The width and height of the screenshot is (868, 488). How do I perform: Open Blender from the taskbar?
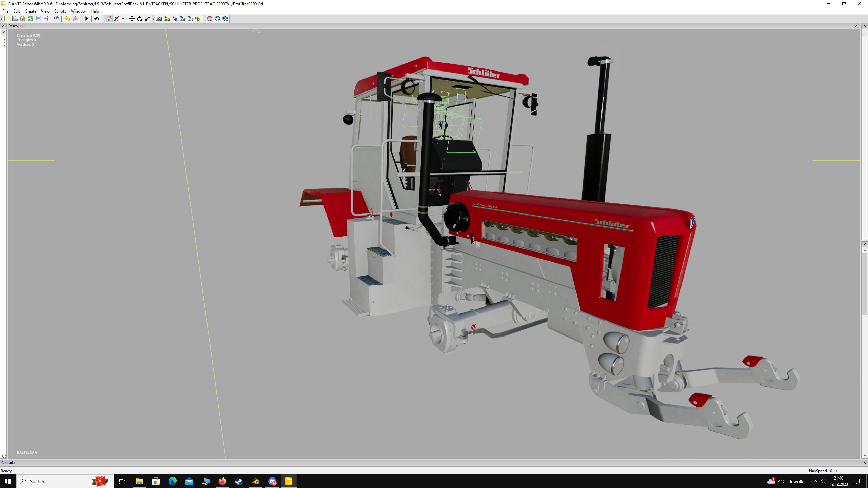[255, 481]
